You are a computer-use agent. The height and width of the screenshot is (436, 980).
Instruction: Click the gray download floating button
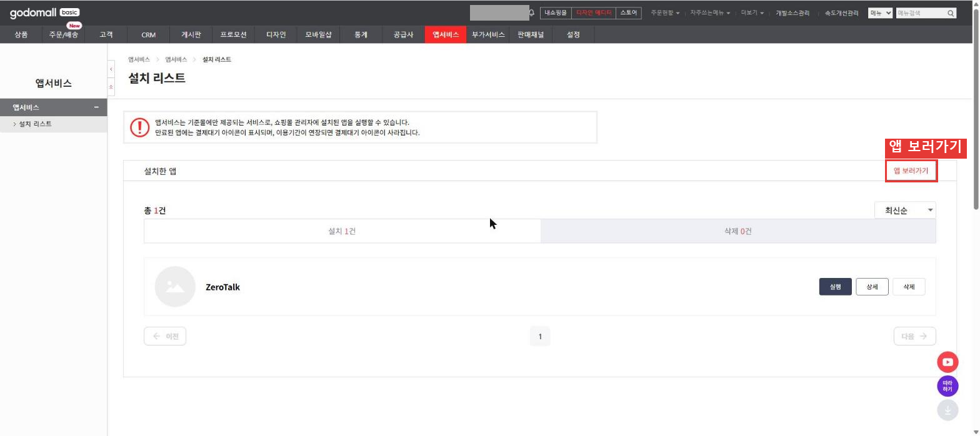point(947,410)
